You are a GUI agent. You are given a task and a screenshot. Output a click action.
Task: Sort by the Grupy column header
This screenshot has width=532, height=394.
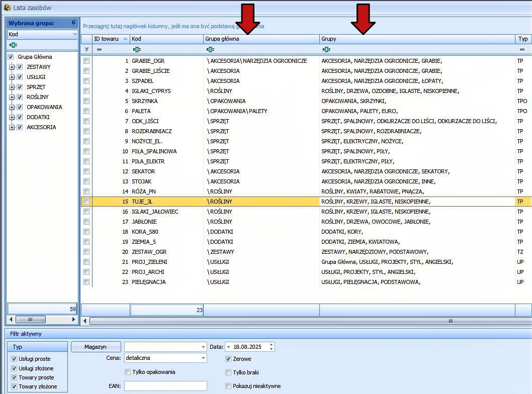tap(417, 39)
